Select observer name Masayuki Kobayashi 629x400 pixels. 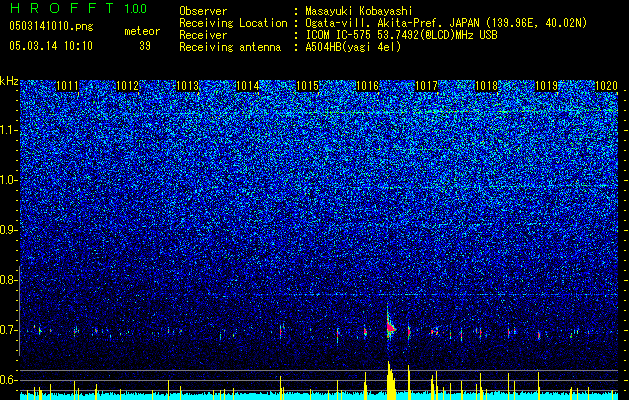358,11
